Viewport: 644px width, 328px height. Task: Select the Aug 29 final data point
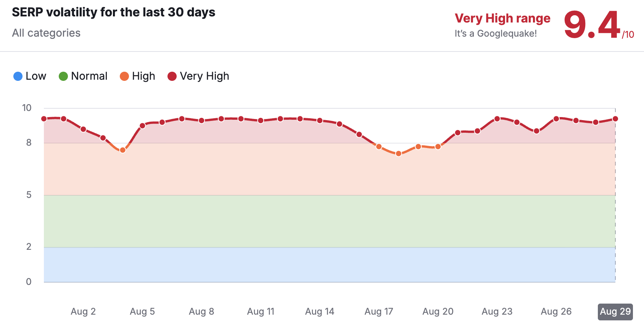(x=615, y=119)
